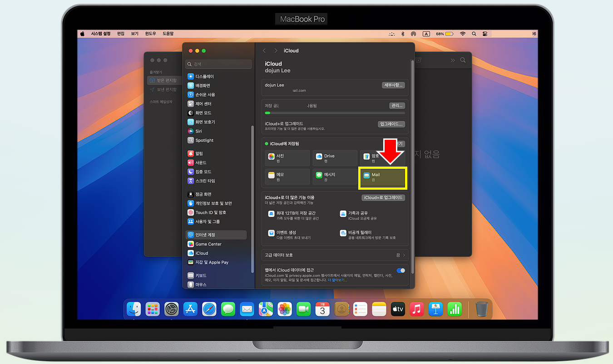This screenshot has height=364, width=613.
Task: Open Apple TV from the Dock
Action: click(x=398, y=310)
